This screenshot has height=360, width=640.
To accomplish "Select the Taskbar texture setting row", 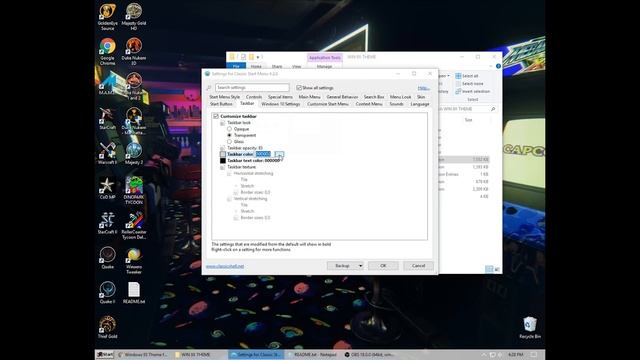I will coord(241,167).
